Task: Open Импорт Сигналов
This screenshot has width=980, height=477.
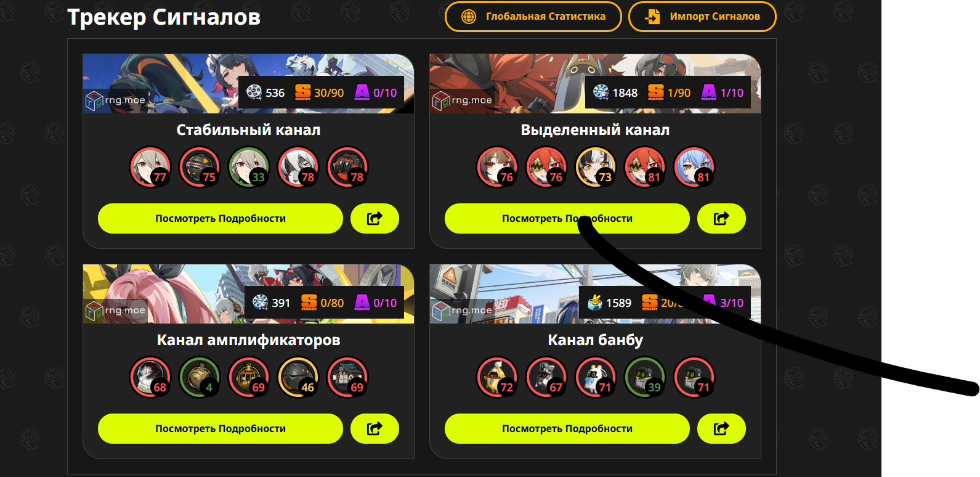Action: click(702, 17)
